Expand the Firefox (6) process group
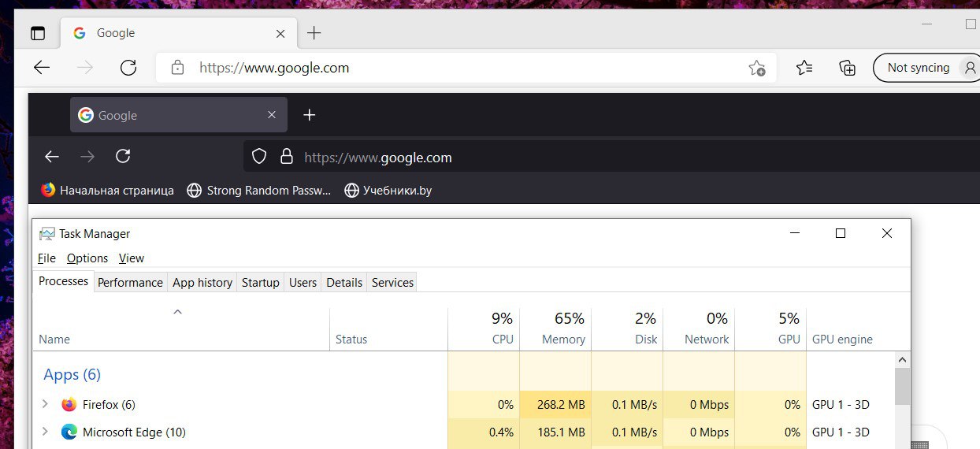Viewport: 980px width, 449px height. [45, 404]
